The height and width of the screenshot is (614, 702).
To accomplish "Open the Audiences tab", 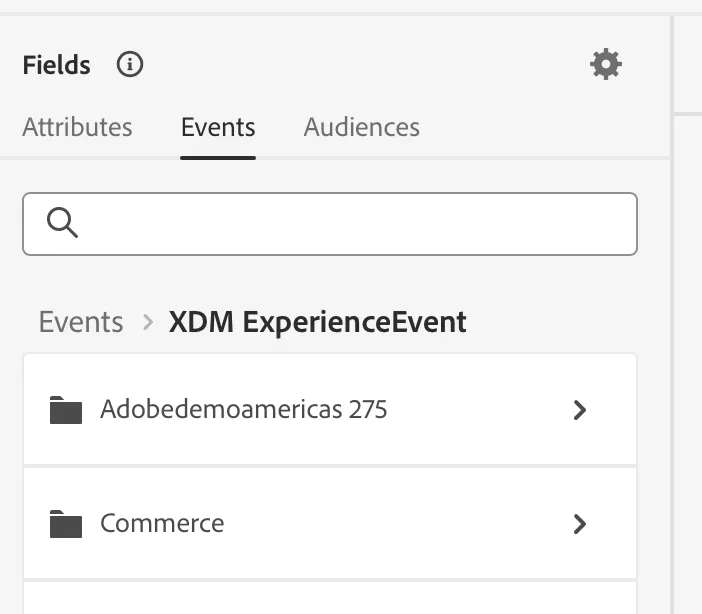I will point(362,127).
